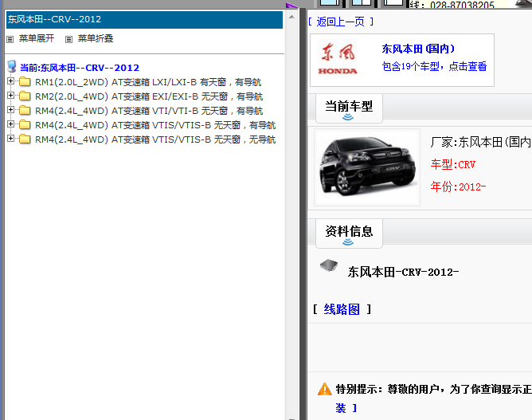Click folder icon of RM4 VTIS 有导航 row
Image resolution: width=532 pixels, height=420 pixels.
coord(25,124)
